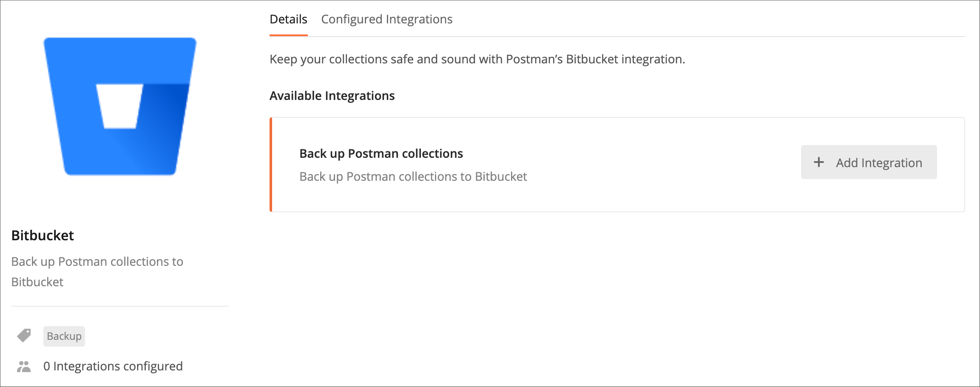Select the Backup category tag

(x=64, y=336)
